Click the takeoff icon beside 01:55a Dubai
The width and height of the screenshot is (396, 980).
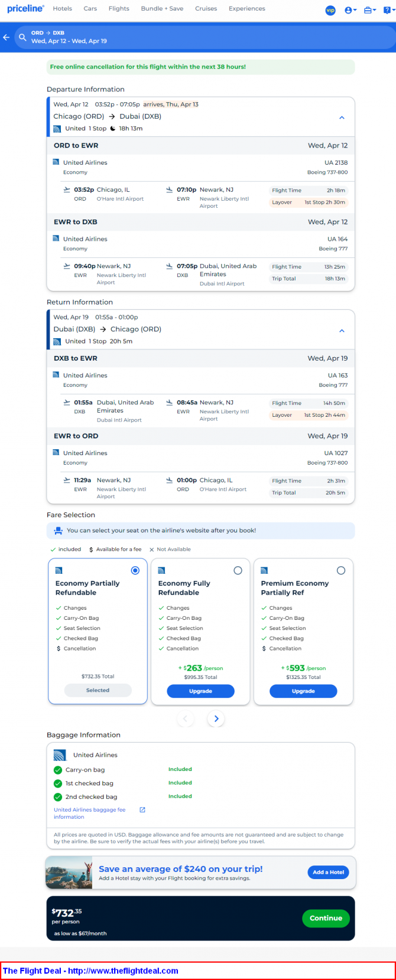coord(67,403)
